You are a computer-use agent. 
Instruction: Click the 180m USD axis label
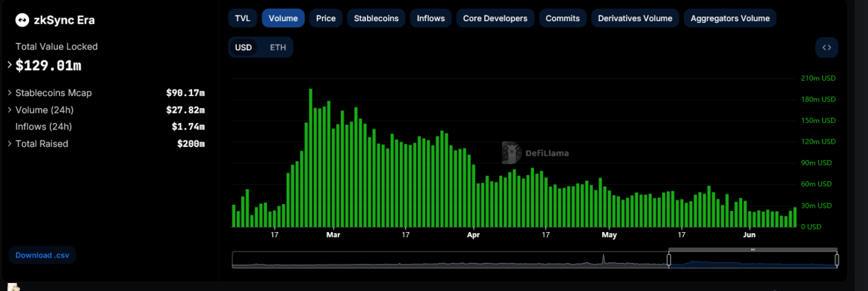point(818,99)
